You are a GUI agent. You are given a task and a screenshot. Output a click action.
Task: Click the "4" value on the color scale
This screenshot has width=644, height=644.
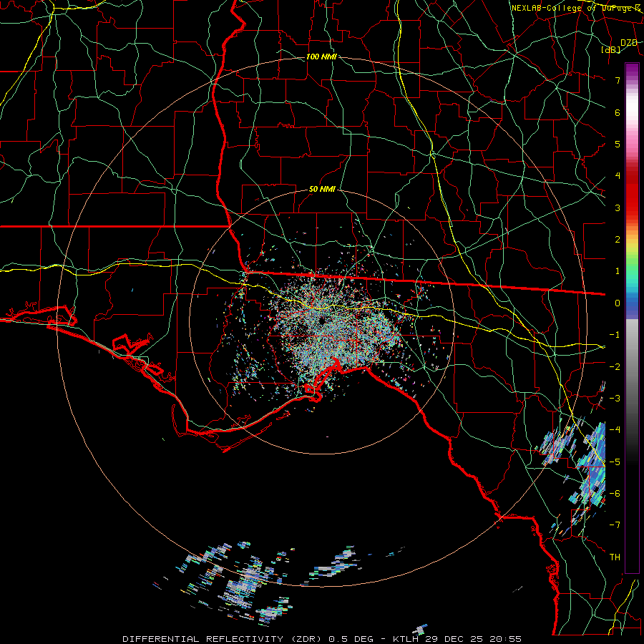tap(618, 176)
